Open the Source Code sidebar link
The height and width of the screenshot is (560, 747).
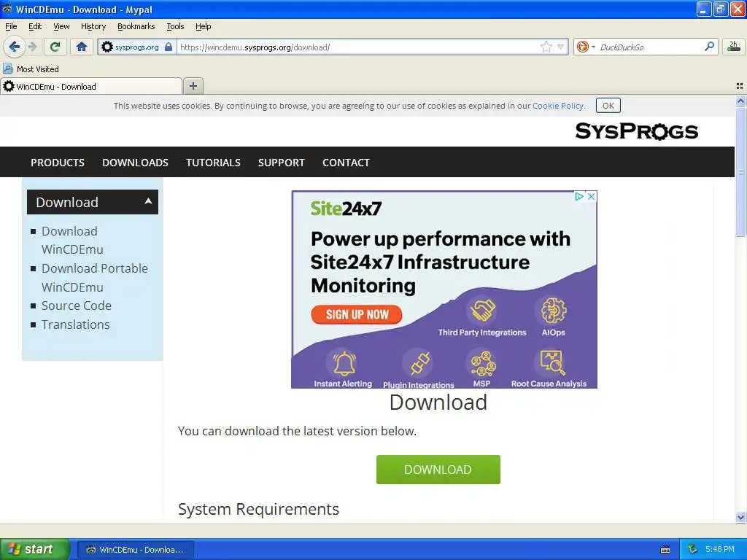76,306
